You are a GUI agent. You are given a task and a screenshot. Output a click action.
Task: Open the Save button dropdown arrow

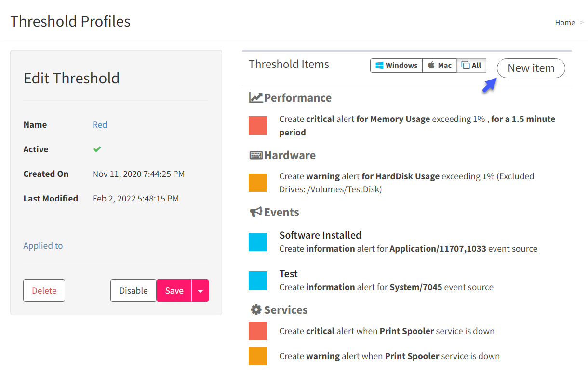[x=200, y=291]
